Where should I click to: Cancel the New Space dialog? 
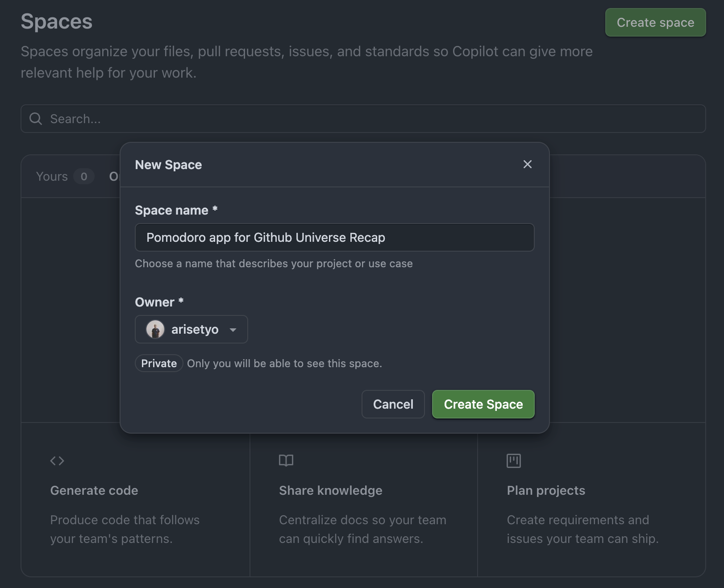(x=393, y=404)
